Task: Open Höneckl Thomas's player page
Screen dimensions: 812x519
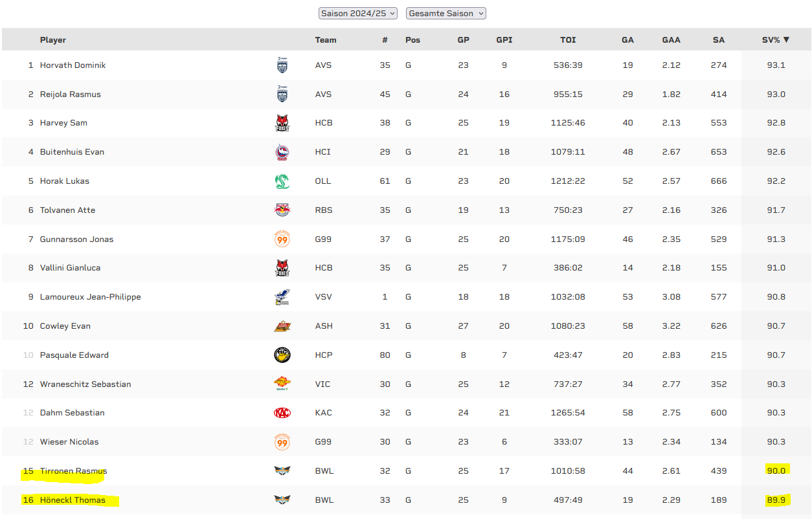Action: [x=73, y=500]
